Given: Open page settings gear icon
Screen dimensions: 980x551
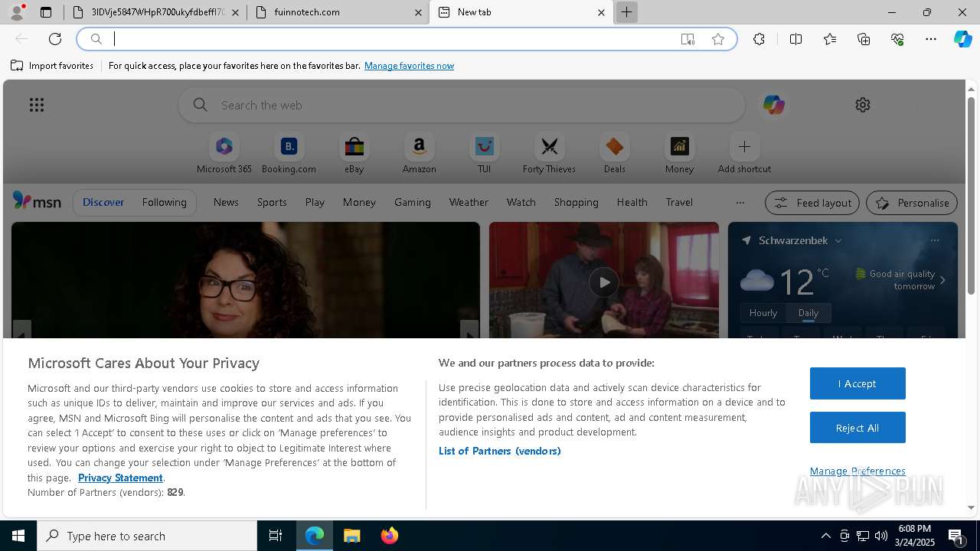Looking at the screenshot, I should pos(863,105).
